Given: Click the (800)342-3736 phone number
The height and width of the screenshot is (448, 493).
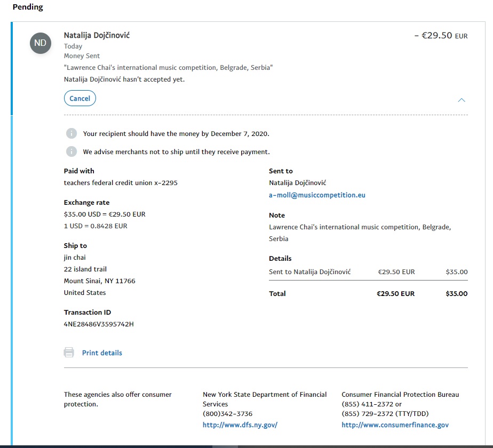Looking at the screenshot, I should coord(227,414).
